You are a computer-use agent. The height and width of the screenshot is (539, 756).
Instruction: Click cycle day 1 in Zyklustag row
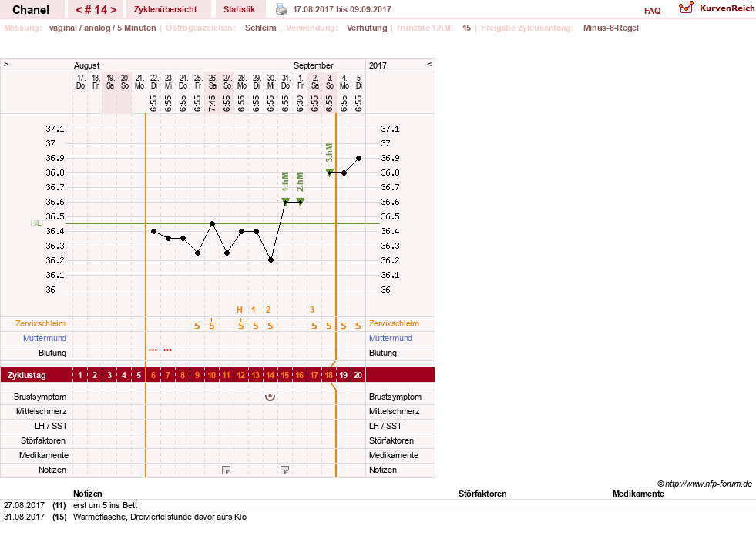tap(80, 375)
